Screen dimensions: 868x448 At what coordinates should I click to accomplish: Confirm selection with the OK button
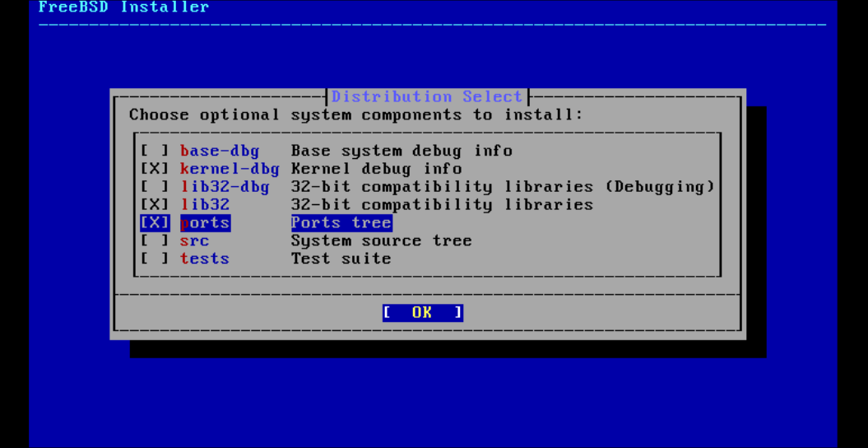point(422,312)
